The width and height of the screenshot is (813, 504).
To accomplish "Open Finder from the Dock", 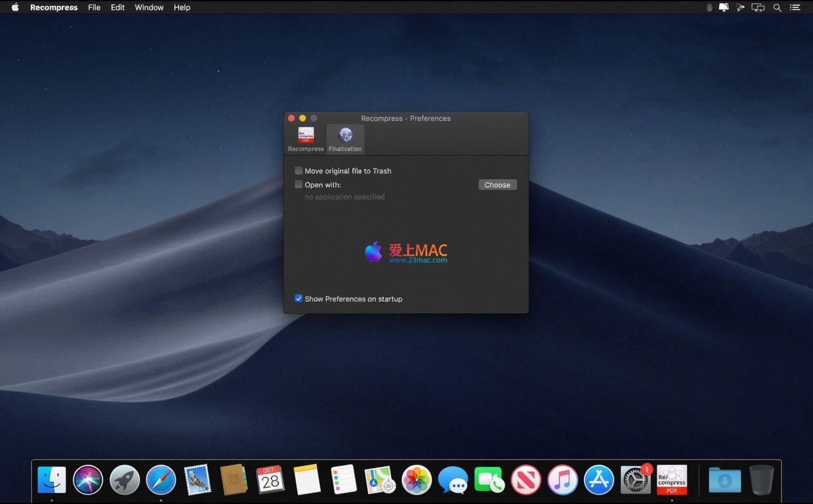I will [52, 480].
